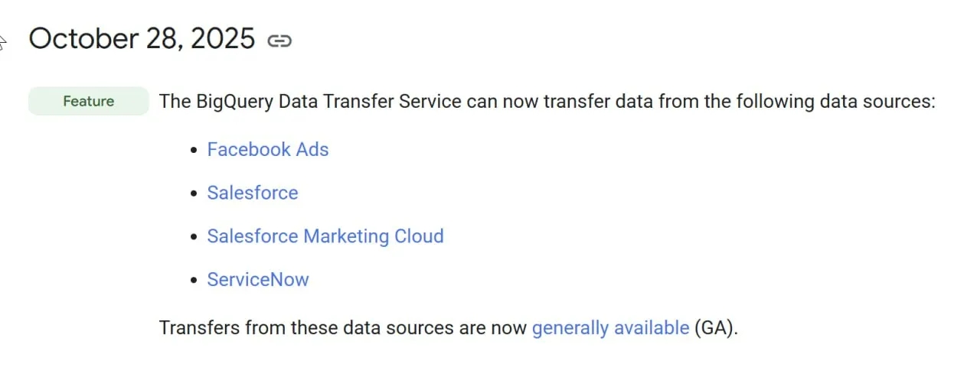Click the bullet point before ServiceNow

194,281
